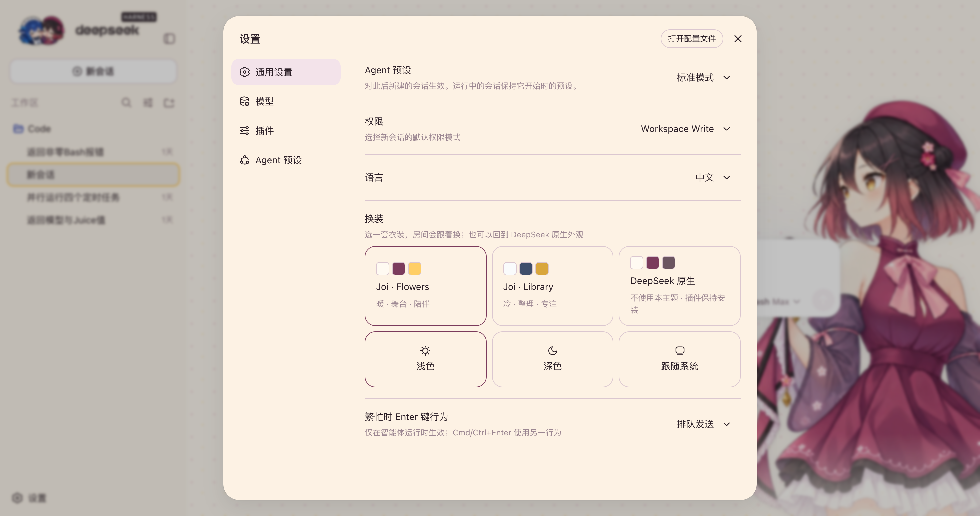Click the plum swatch on the Joi · Flowers card
This screenshot has width=980, height=516.
click(x=398, y=269)
